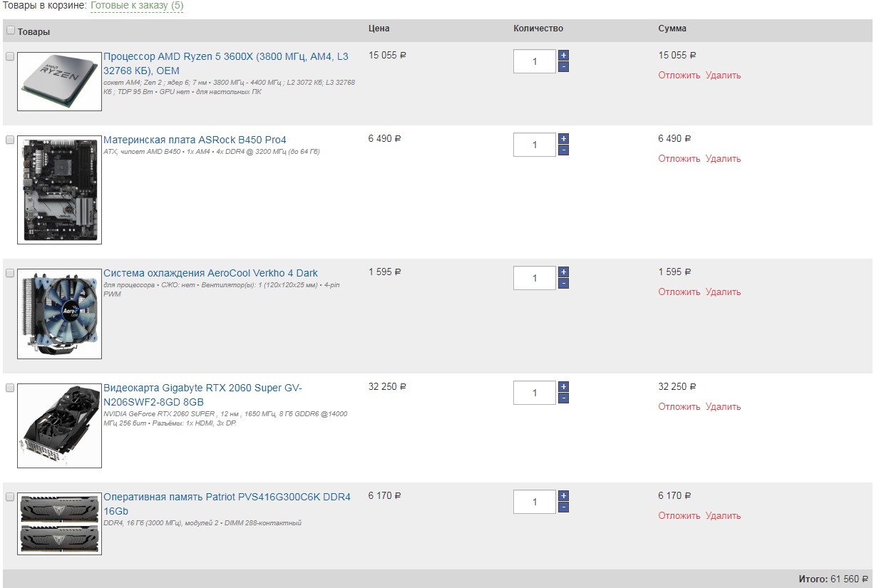Tick the checkbox for Ryzen 5 3600X

click(10, 57)
